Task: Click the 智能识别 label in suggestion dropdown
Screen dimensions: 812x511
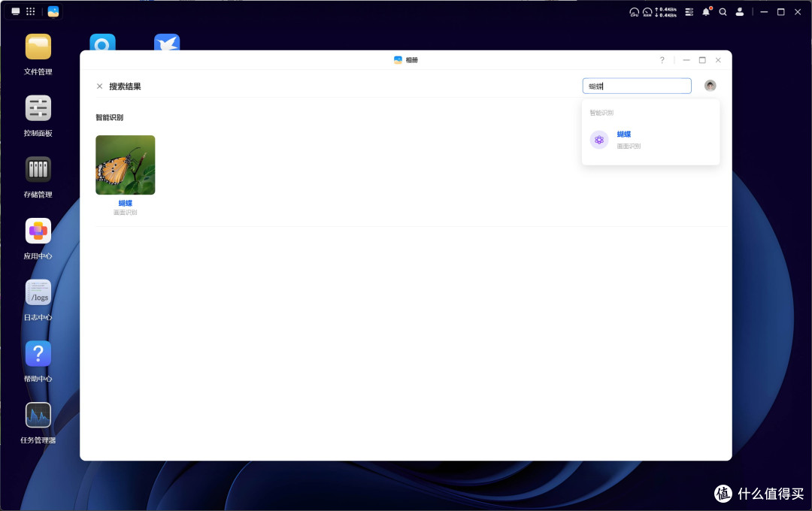Action: [601, 113]
